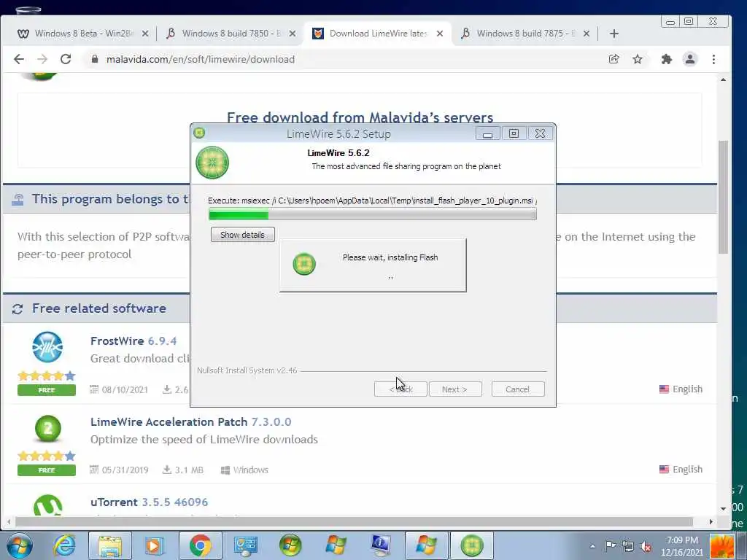Click lime icon in installing Flash popup
747x560 pixels.
304,264
